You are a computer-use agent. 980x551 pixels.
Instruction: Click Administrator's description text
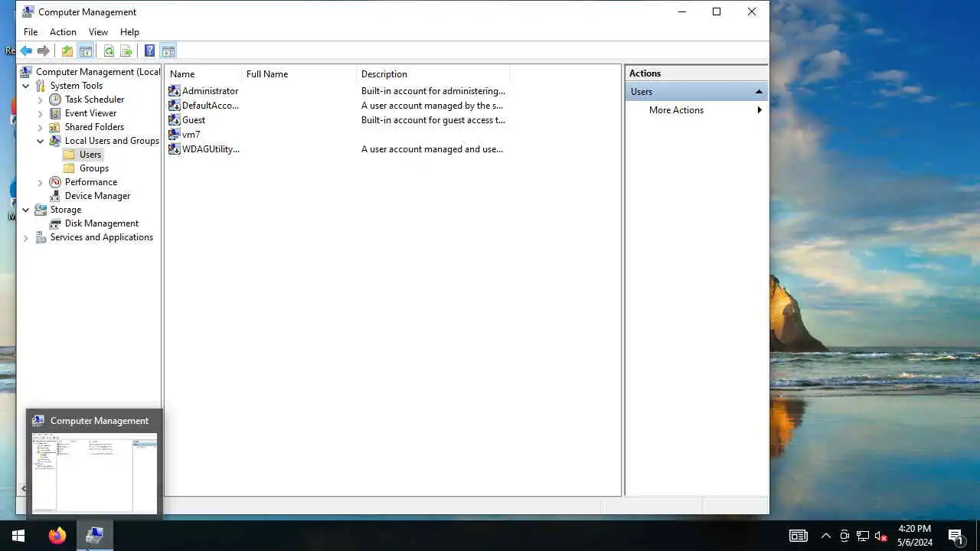[433, 91]
